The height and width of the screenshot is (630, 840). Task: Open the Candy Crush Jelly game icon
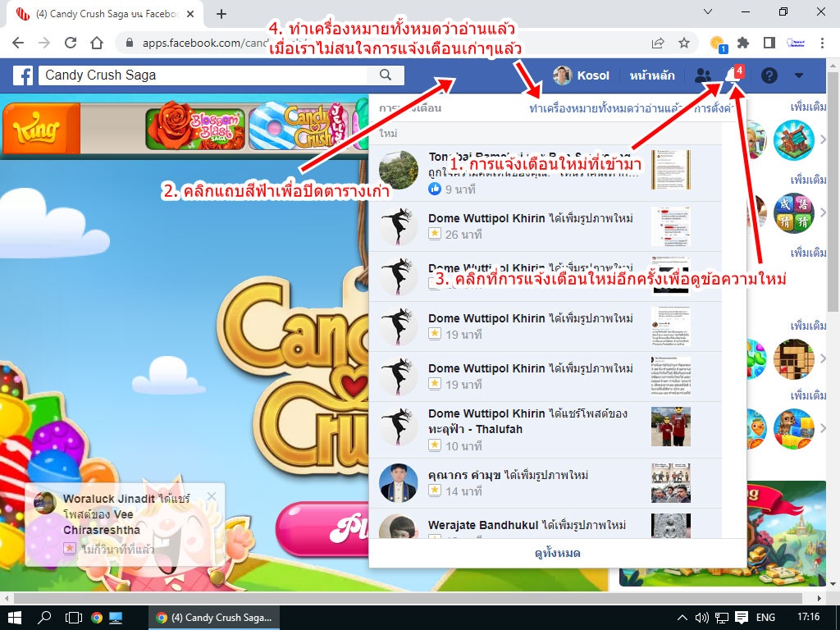[x=298, y=126]
